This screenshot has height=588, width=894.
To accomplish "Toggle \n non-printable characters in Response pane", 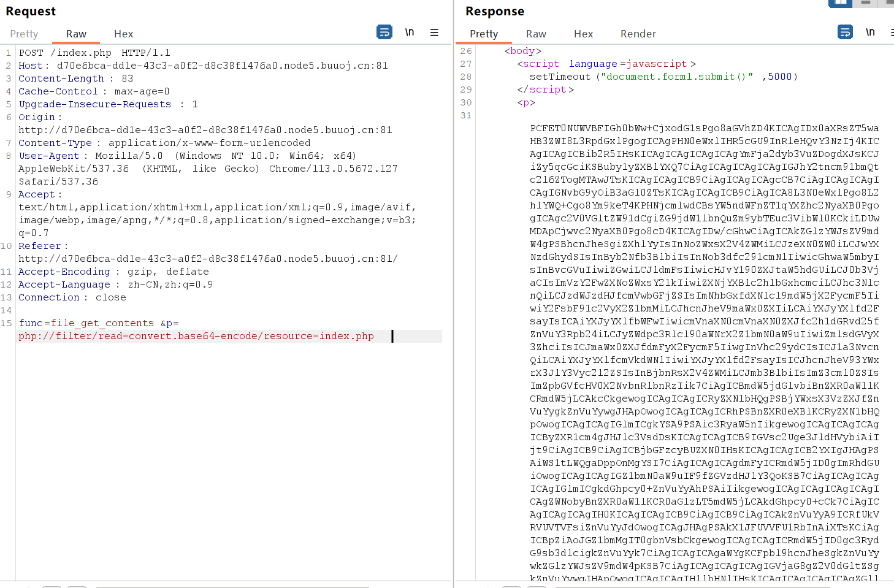I will tap(870, 32).
